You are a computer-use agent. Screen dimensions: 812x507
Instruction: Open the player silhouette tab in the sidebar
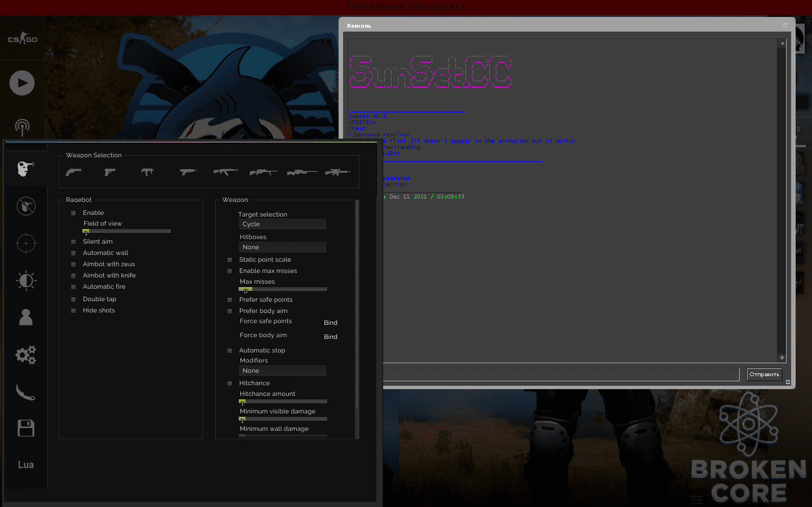26,318
